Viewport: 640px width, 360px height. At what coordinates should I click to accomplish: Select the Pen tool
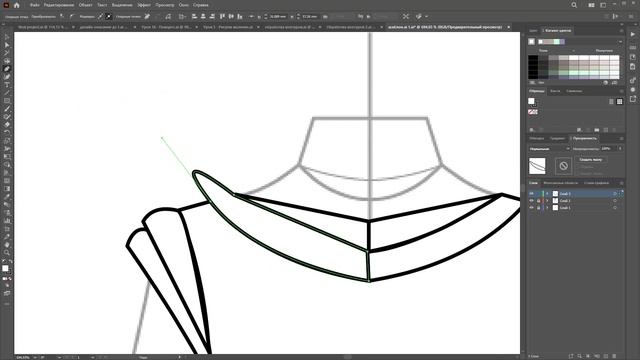click(7, 69)
